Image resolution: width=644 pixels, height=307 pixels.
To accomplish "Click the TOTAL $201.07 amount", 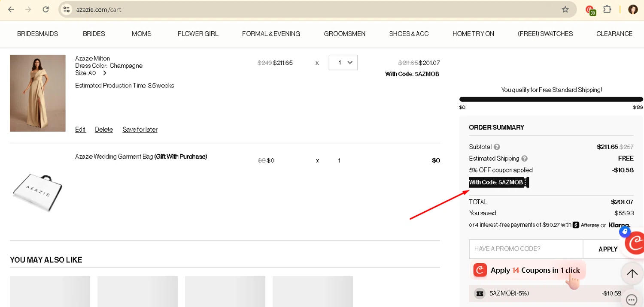I will pos(622,202).
